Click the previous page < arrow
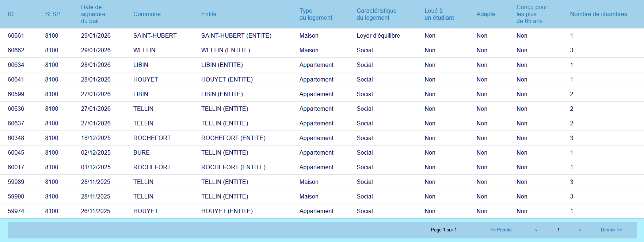The image size is (644, 242). click(x=536, y=230)
